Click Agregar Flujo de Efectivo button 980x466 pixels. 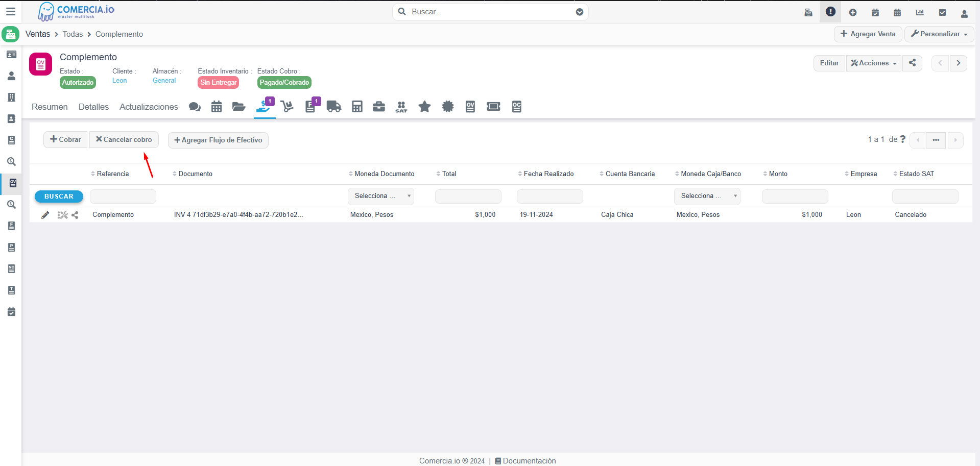tap(218, 140)
